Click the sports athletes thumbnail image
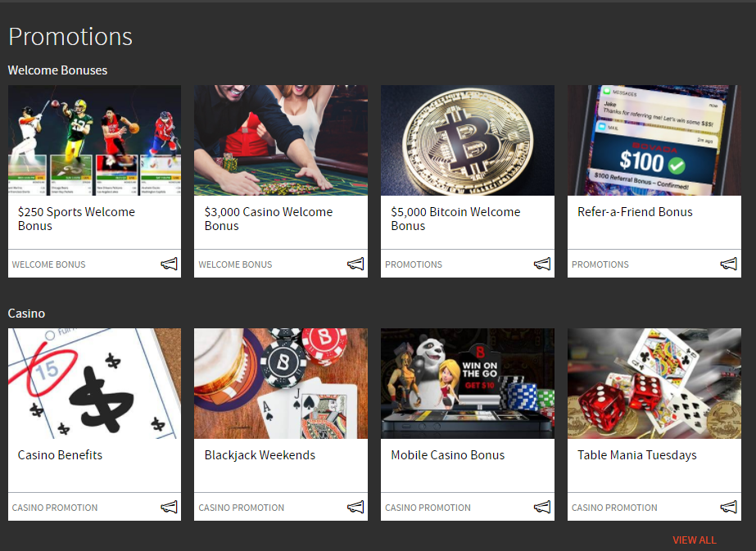756x551 pixels. click(94, 140)
